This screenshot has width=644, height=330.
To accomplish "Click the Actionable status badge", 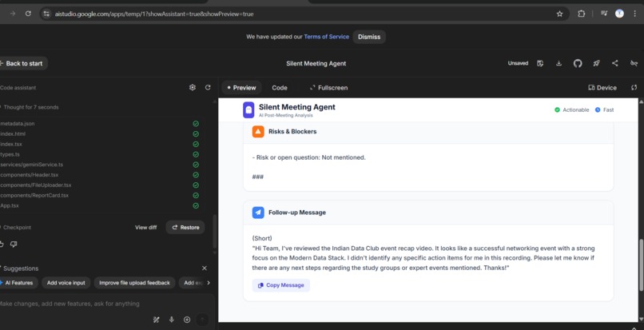I will 572,109.
